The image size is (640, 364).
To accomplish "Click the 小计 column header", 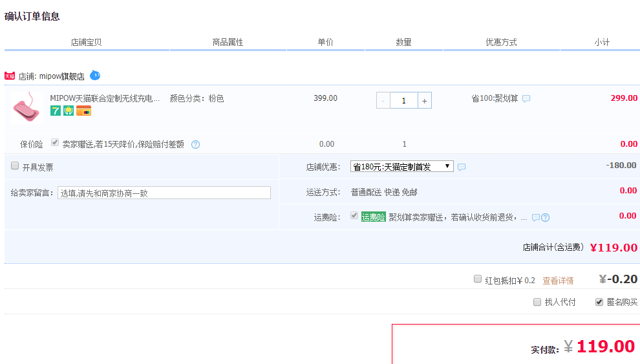I will [602, 43].
